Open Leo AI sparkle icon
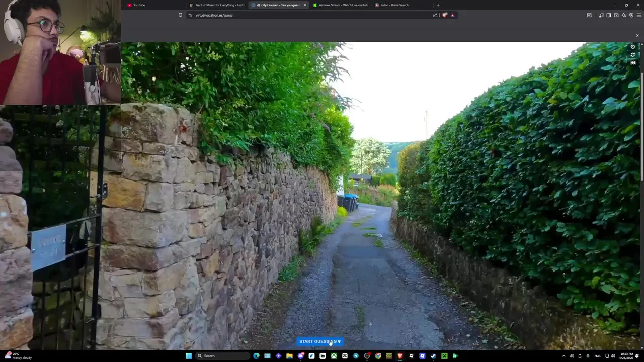Image resolution: width=644 pixels, height=362 pixels. pos(624,15)
